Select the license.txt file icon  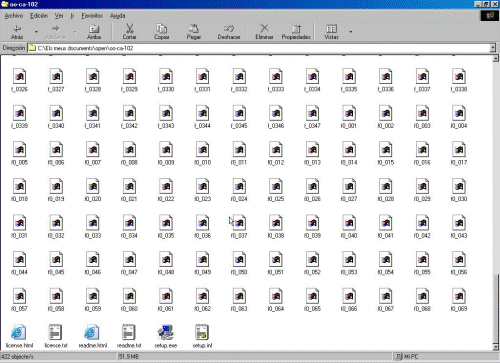(56, 332)
